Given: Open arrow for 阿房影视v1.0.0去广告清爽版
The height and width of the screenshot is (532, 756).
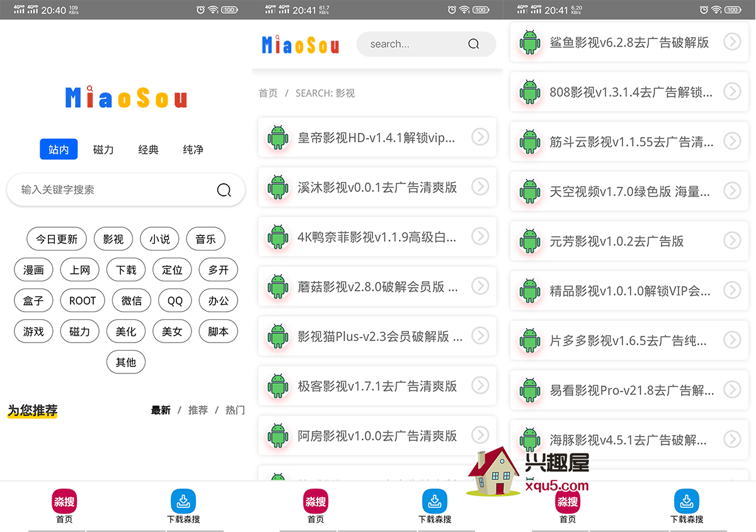Looking at the screenshot, I should click(x=480, y=435).
